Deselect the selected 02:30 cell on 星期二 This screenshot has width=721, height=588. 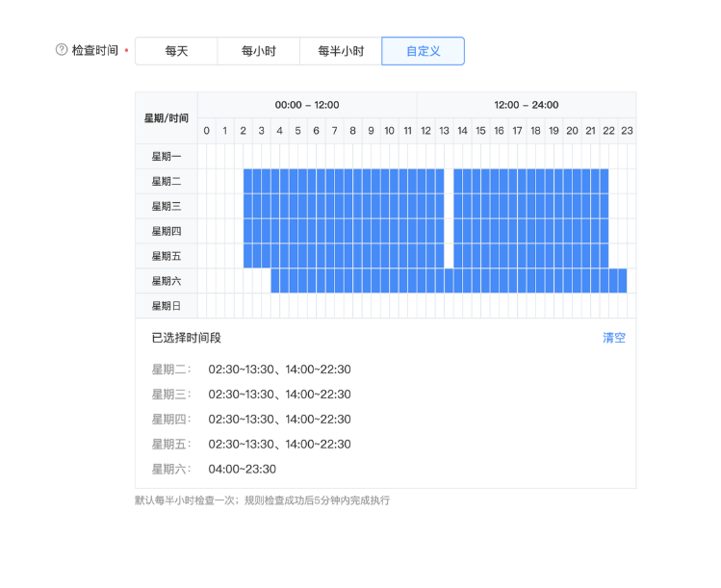pos(247,181)
